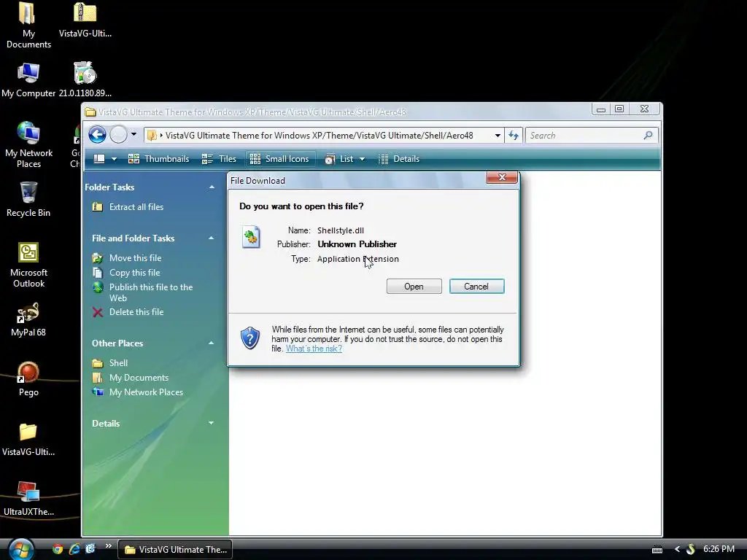747x560 pixels.
Task: Select My Network Places desktop icon
Action: [x=28, y=145]
